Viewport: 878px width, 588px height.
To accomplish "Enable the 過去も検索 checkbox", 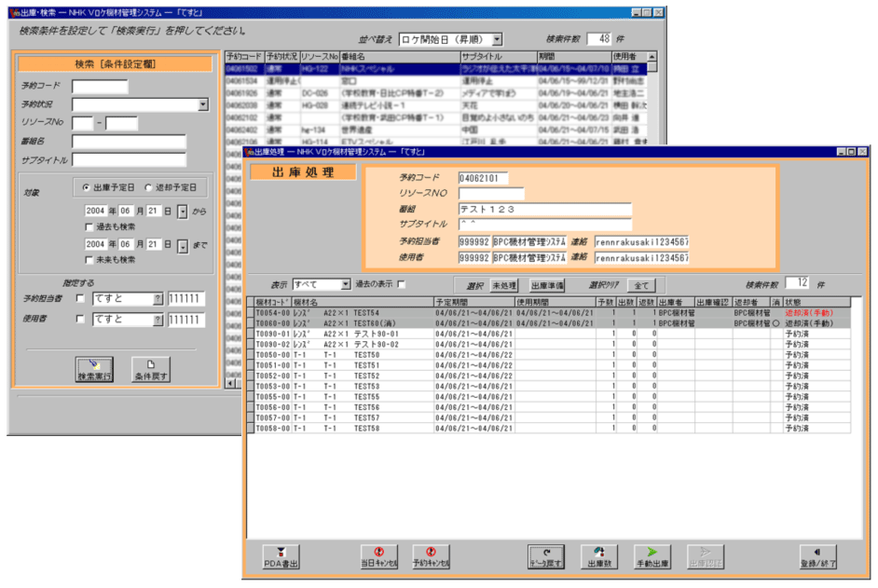I will (x=89, y=226).
